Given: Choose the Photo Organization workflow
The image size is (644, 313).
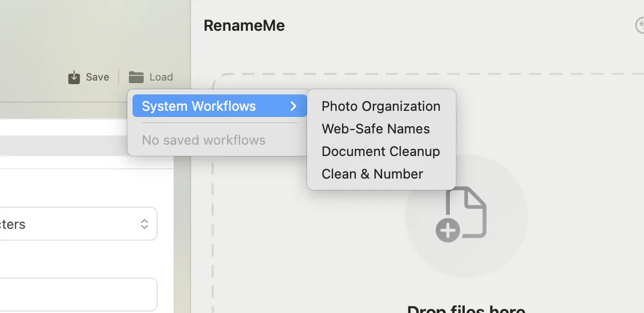Looking at the screenshot, I should click(381, 106).
